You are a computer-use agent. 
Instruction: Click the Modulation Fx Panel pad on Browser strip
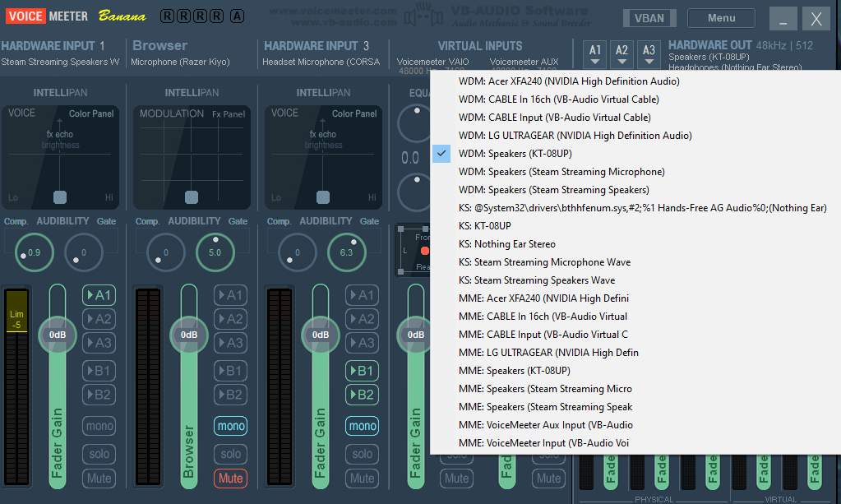pos(192,157)
